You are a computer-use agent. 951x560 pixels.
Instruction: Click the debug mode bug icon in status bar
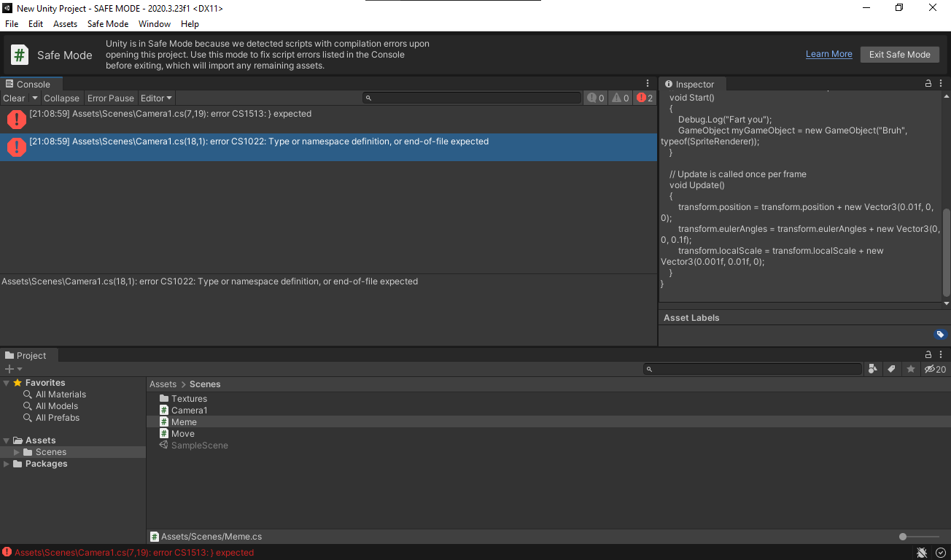[923, 553]
